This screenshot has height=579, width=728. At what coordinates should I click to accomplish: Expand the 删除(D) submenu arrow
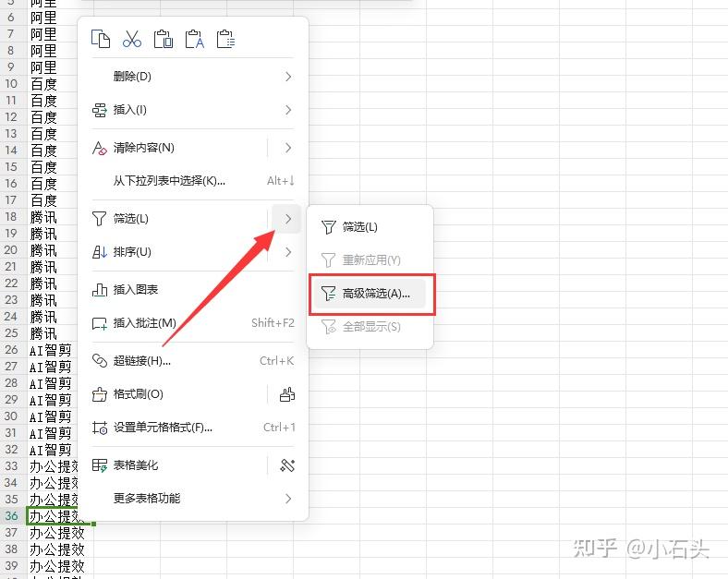(288, 77)
